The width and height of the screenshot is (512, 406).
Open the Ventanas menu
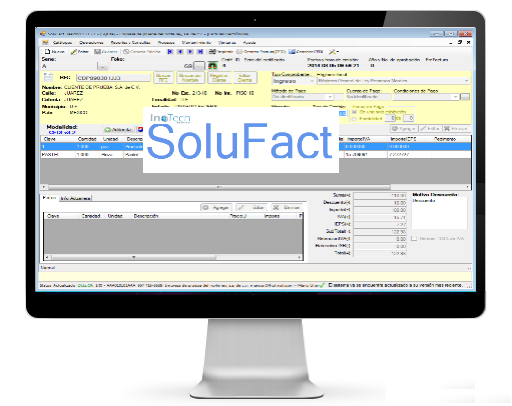click(x=227, y=43)
